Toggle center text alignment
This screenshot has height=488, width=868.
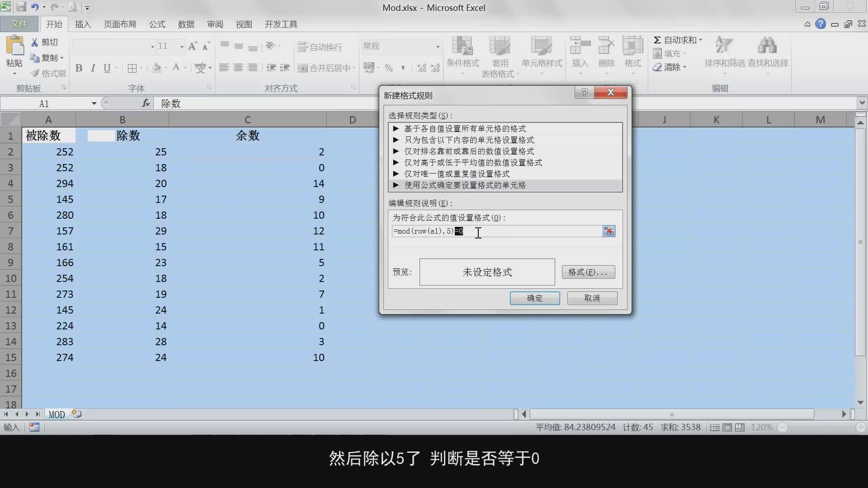tap(238, 68)
